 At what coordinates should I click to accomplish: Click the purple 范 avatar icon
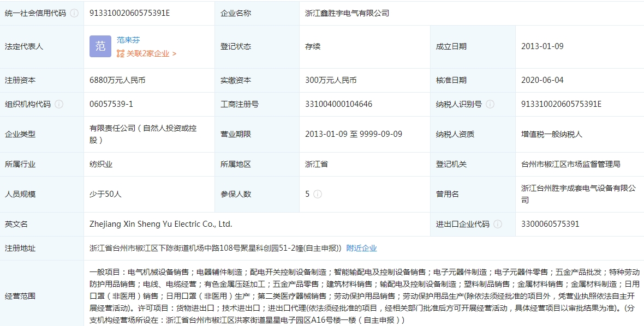100,46
